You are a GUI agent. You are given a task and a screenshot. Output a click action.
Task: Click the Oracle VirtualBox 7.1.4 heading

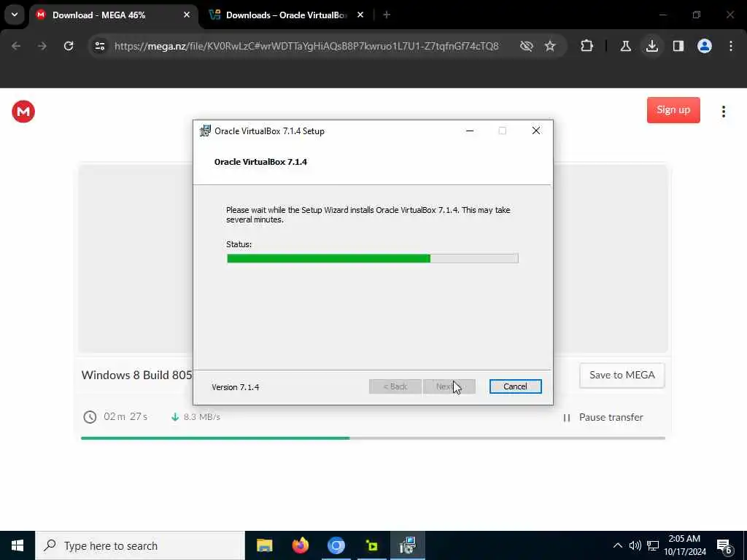coord(260,162)
